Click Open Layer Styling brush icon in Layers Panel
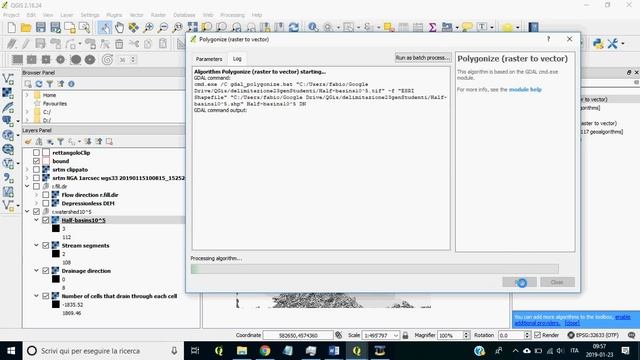Screen dimensions: 640x360 (x=28, y=142)
